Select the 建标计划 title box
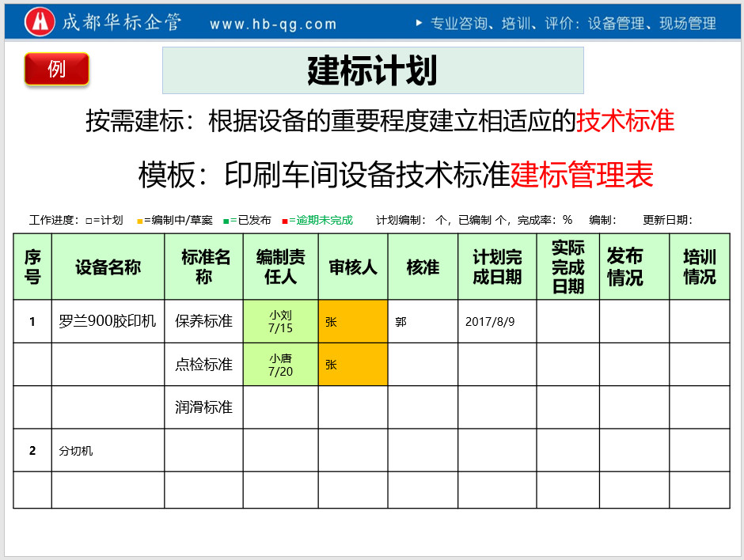744x560 pixels. tap(373, 70)
